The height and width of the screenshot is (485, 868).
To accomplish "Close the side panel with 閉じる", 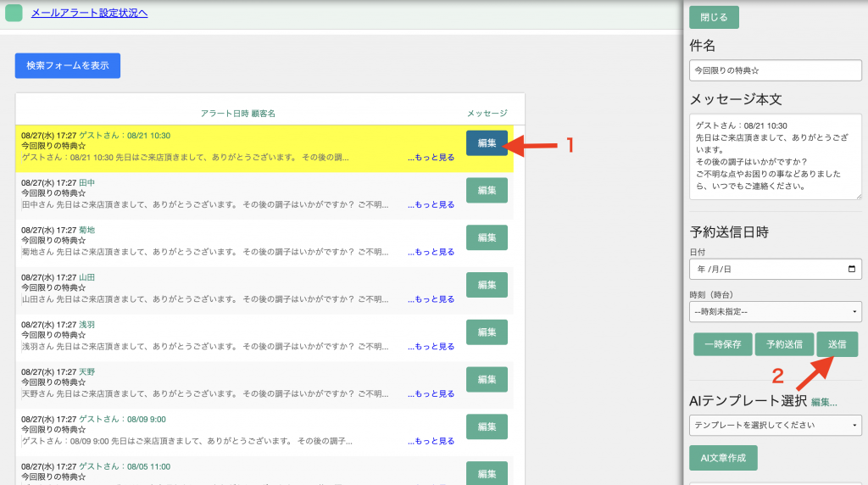I will click(x=714, y=18).
